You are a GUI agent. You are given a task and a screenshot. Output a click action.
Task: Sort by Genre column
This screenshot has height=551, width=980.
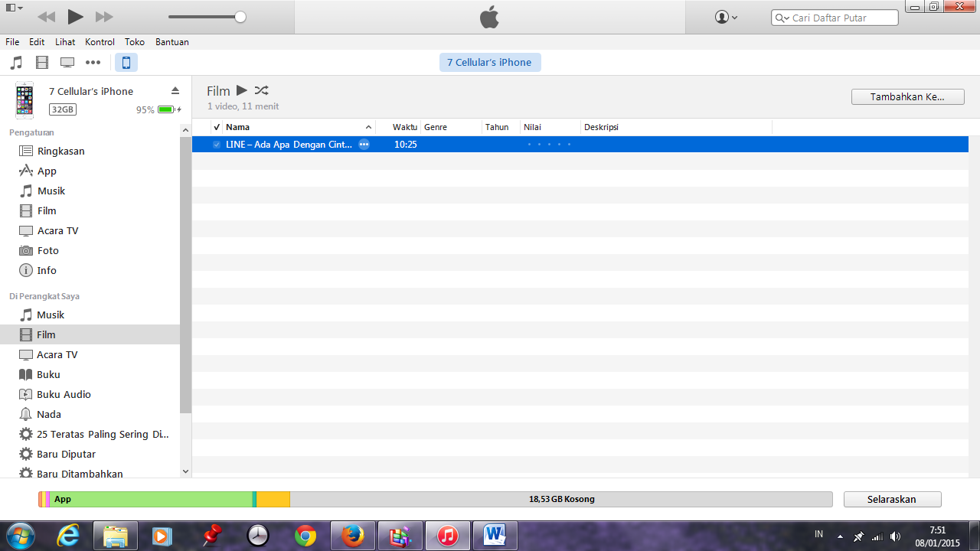pyautogui.click(x=452, y=127)
